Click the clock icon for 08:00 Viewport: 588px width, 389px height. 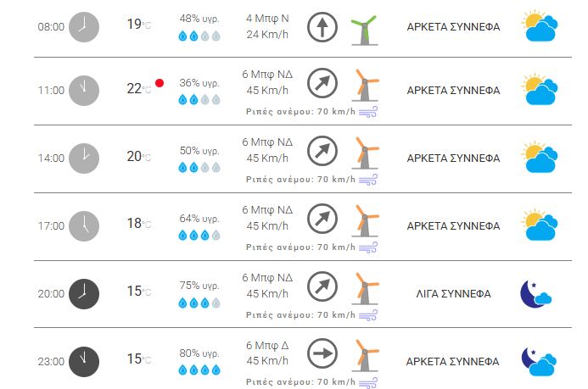[x=83, y=27]
